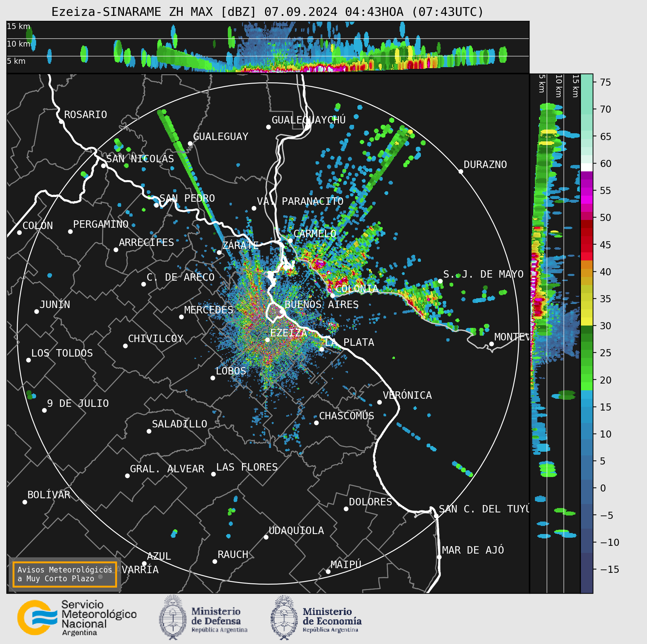Click the MAIPÚ city label
Image resolution: width=647 pixels, height=644 pixels.
pyautogui.click(x=346, y=564)
